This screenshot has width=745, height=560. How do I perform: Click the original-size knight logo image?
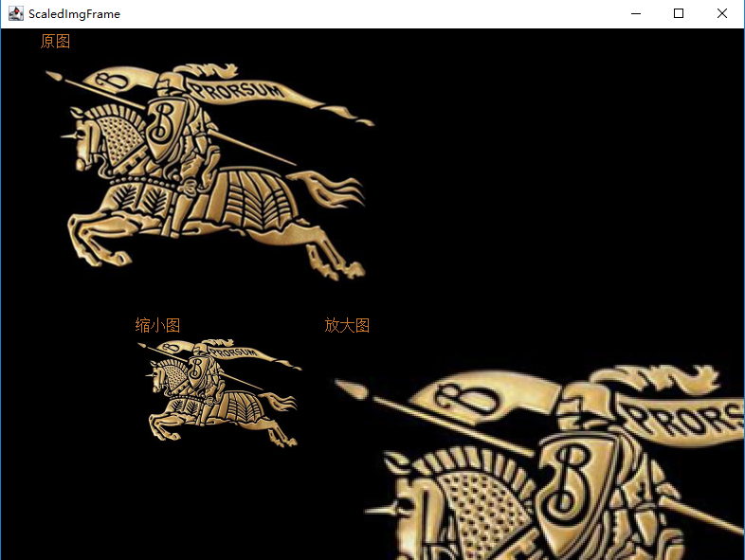click(x=210, y=172)
